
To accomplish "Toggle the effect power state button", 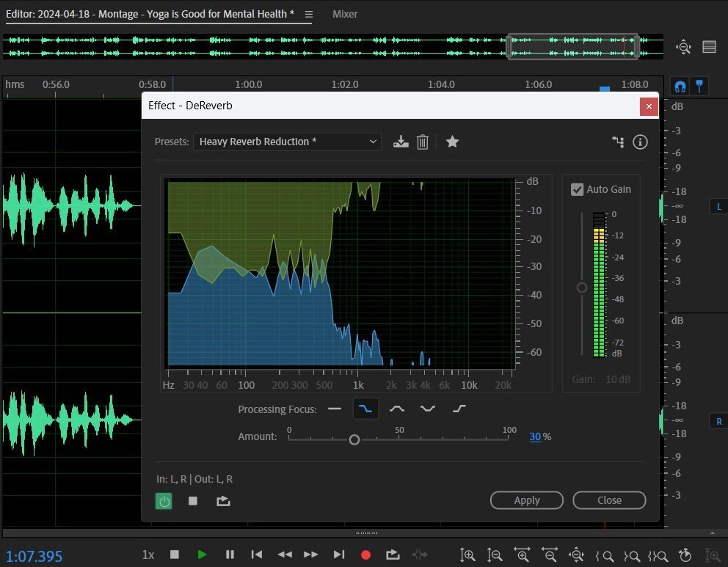I will (164, 501).
